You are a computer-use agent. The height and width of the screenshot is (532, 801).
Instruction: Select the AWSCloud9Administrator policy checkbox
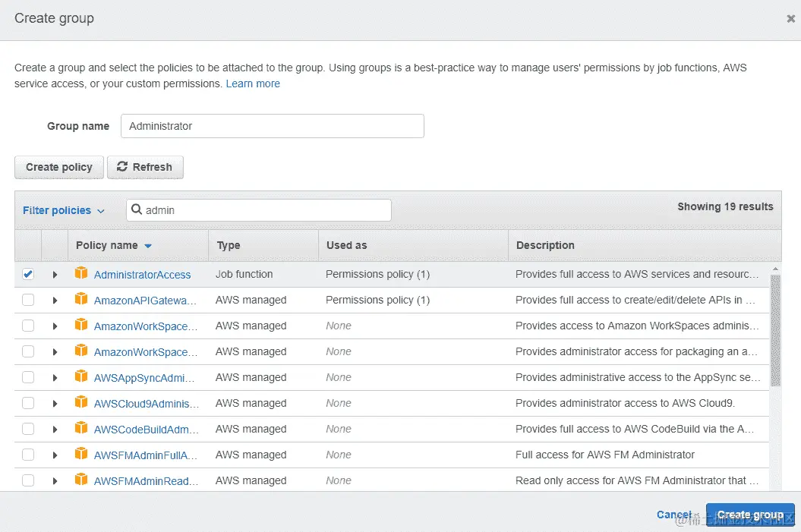[x=28, y=404]
